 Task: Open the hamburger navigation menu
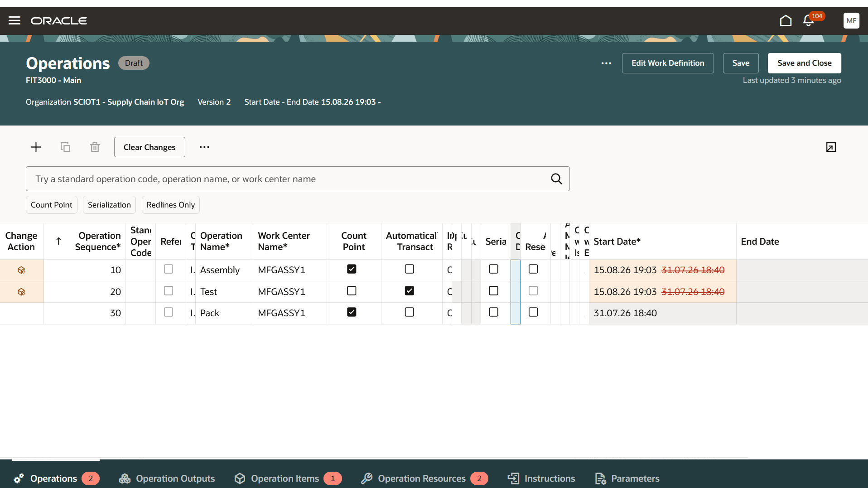14,21
